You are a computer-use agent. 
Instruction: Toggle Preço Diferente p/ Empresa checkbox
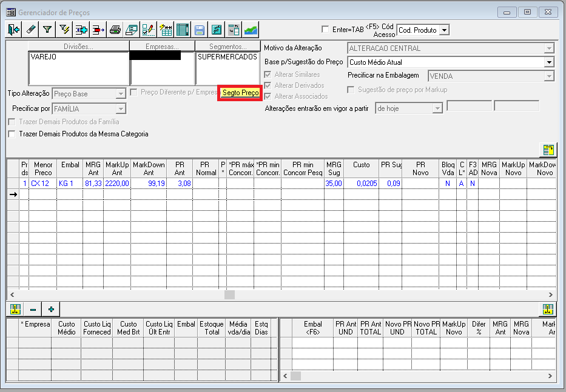[x=133, y=92]
